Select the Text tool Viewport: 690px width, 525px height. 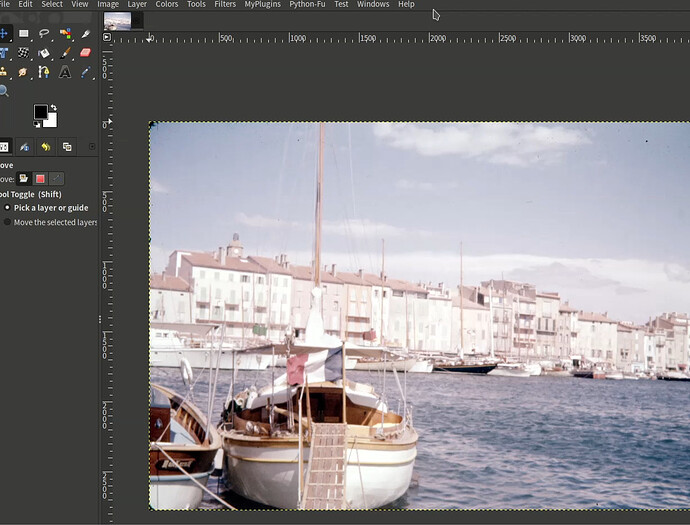pos(65,72)
